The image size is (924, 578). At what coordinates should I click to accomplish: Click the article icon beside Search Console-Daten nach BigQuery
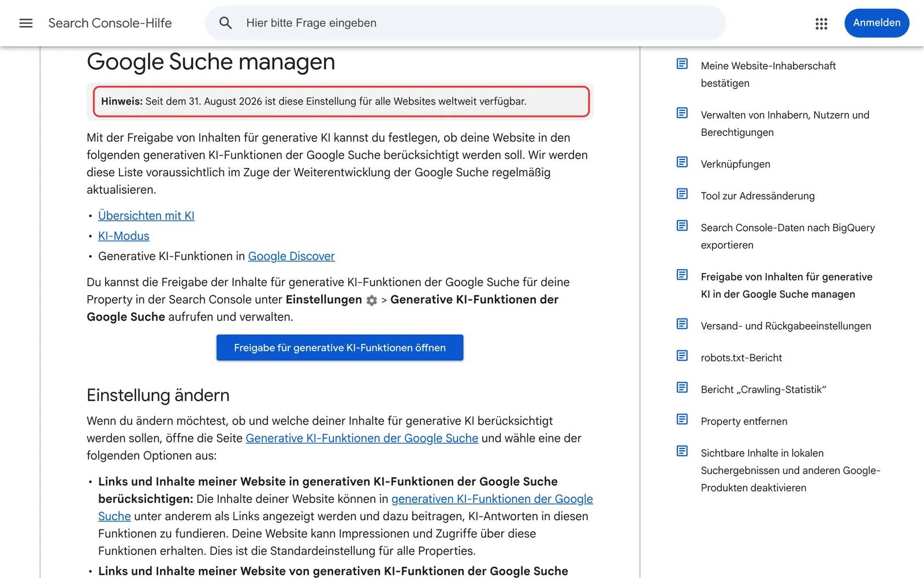tap(682, 225)
